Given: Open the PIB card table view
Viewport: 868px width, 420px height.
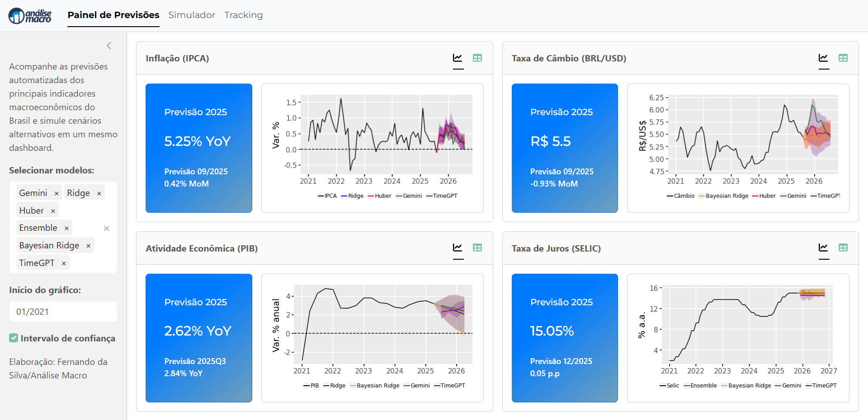Looking at the screenshot, I should coord(477,248).
